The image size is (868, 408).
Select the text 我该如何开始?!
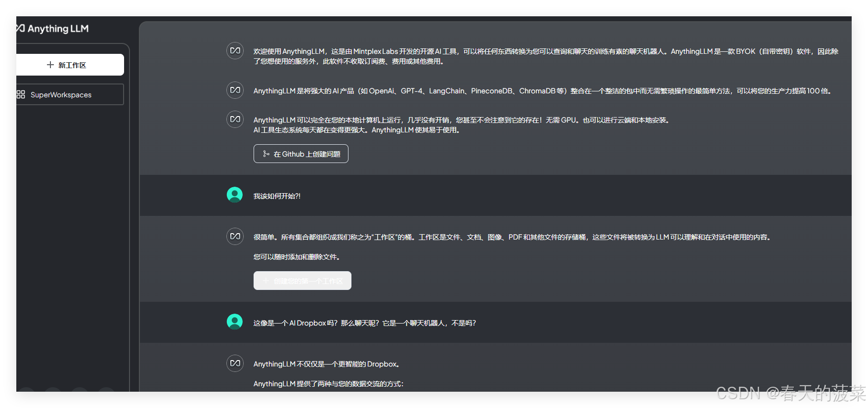click(x=277, y=196)
